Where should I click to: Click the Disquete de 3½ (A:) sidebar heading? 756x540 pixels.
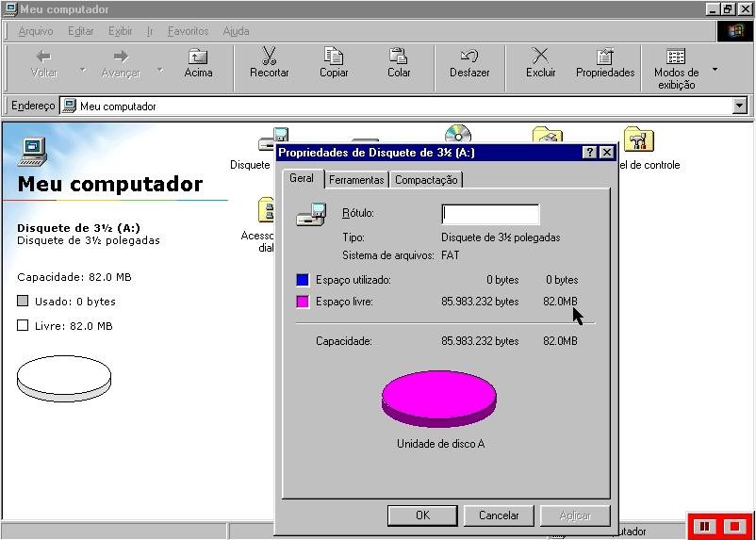pos(78,228)
